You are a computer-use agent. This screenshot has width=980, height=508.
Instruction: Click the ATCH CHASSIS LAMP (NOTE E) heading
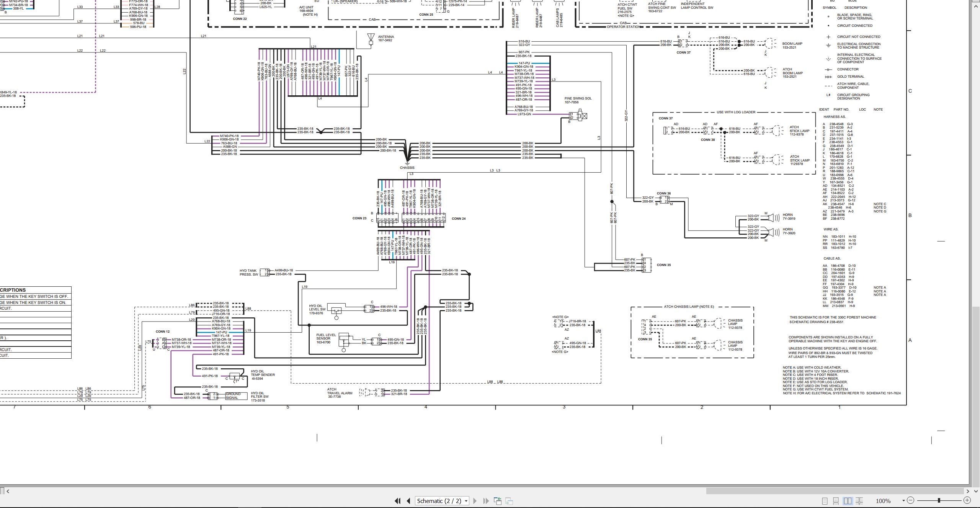[x=689, y=307]
